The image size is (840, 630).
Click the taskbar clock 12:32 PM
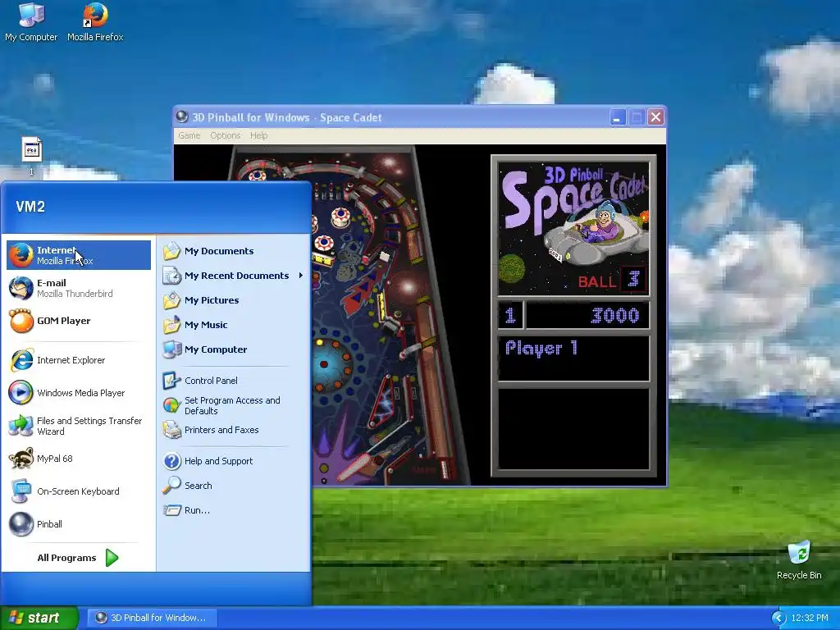[810, 618]
